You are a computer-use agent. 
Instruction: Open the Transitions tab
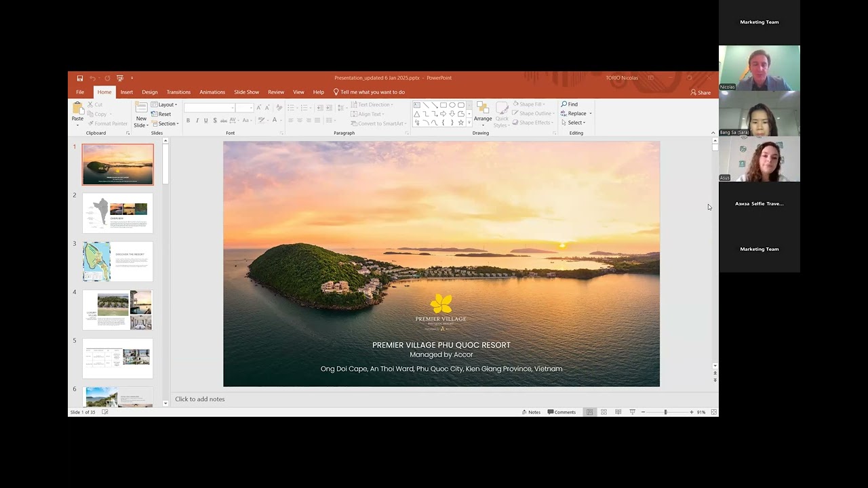coord(178,92)
